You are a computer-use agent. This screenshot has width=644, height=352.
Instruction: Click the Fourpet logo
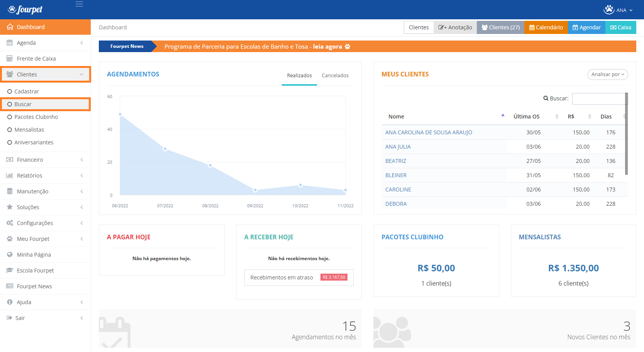(x=25, y=9)
